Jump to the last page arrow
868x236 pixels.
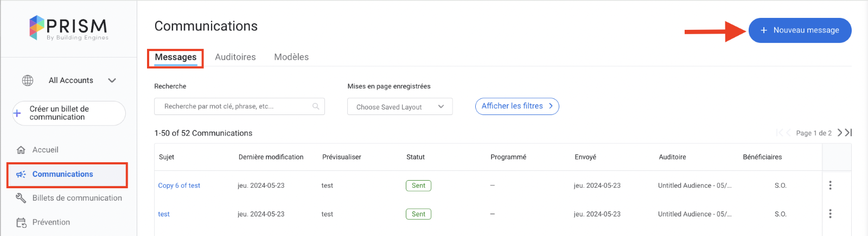[x=849, y=132]
